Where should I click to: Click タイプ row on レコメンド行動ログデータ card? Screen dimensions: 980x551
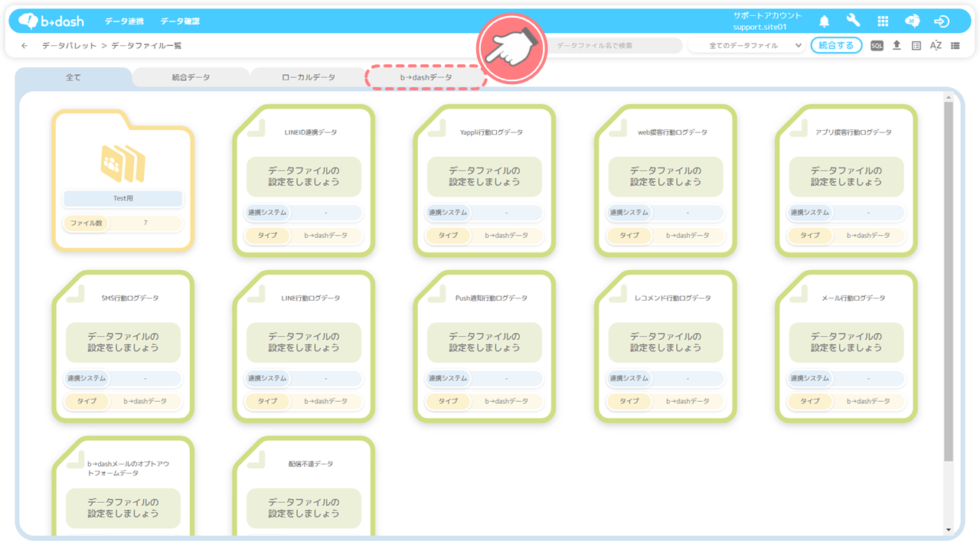[x=665, y=401]
